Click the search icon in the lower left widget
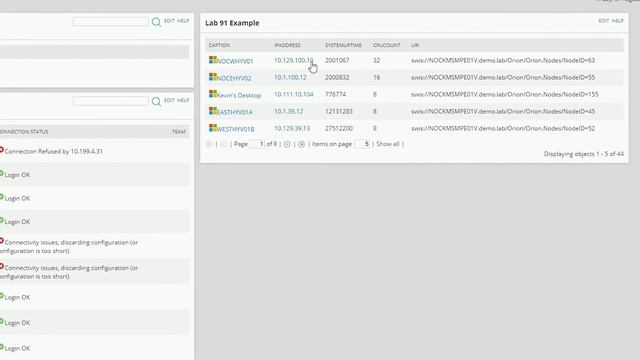This screenshot has height=360, width=640. tap(156, 101)
